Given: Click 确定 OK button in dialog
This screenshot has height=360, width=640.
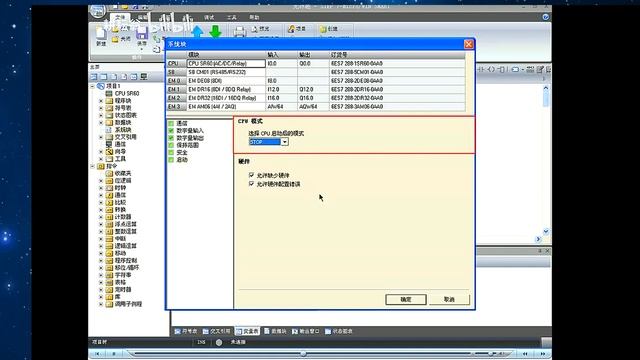Looking at the screenshot, I should (x=406, y=300).
